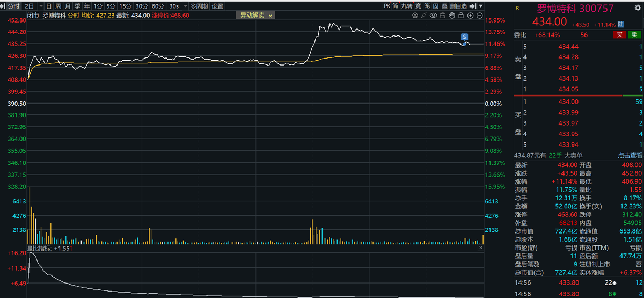This screenshot has height=298, width=644.
Task: Click the plus zoom-in icon
Action: [x=470, y=16]
